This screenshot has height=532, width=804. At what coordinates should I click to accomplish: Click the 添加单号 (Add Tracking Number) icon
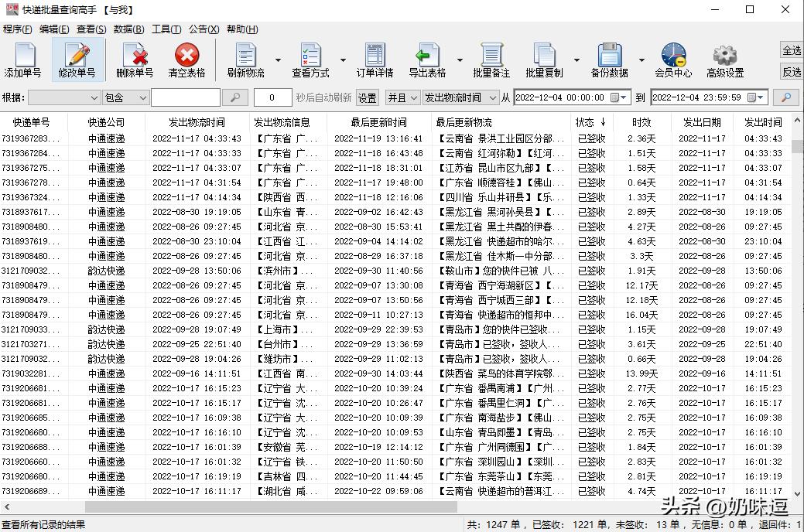coord(23,60)
